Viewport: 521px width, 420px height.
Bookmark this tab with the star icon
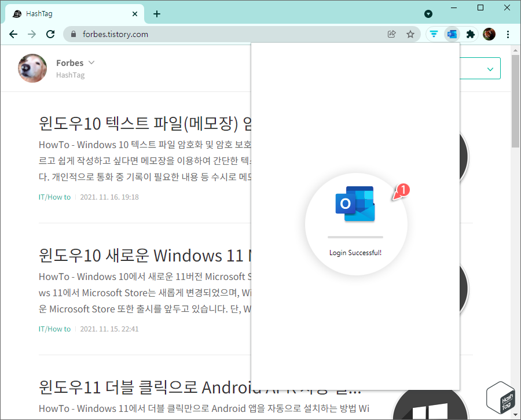tap(410, 34)
